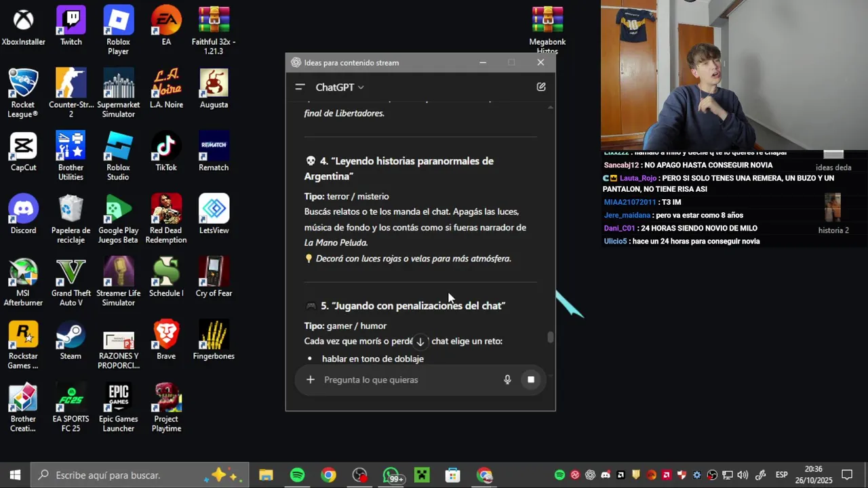This screenshot has height=488, width=868.
Task: Open Minecraft from the taskbar
Action: click(422, 475)
